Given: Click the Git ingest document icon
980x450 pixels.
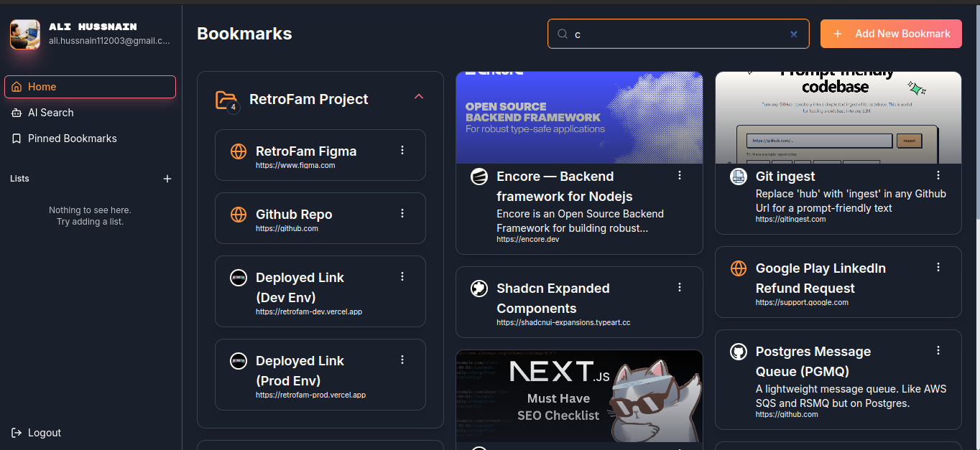Looking at the screenshot, I should point(739,177).
